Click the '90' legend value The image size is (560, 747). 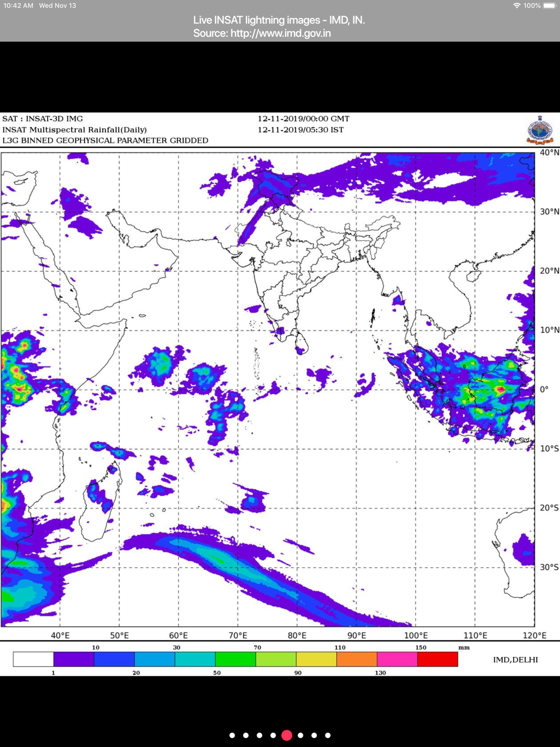point(298,673)
